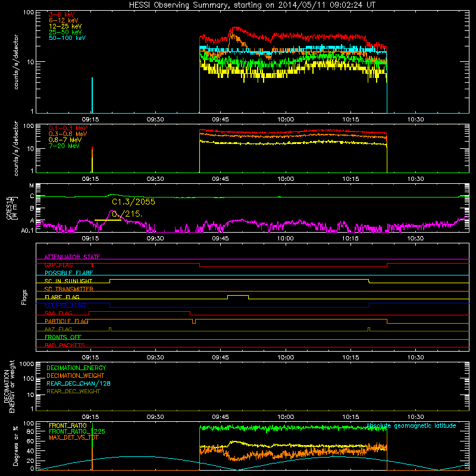Click the ATTENUATOR_STATE flag label

coord(72,257)
